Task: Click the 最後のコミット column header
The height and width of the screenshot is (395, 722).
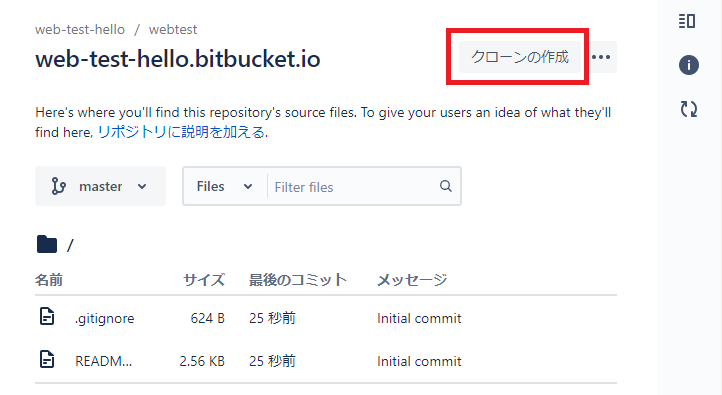Action: click(x=298, y=279)
